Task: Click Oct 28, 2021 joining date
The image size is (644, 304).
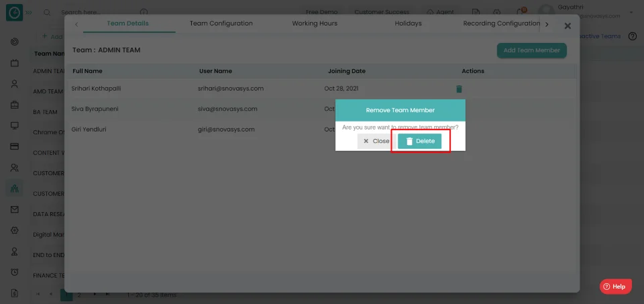Action: pos(341,89)
